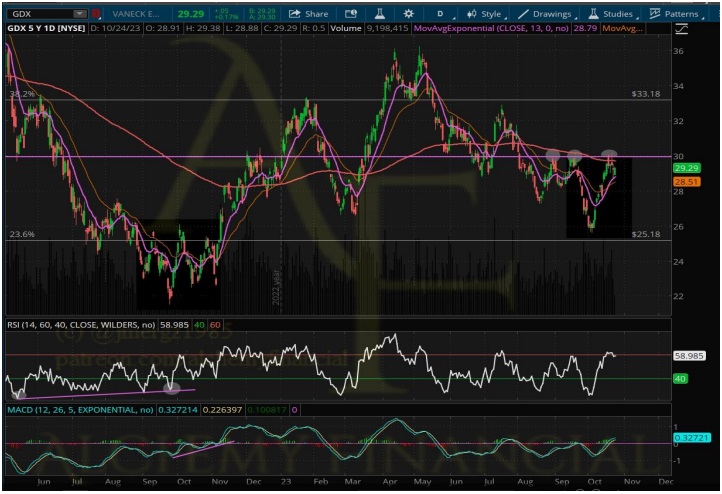Viewport: 722px width, 494px height.
Task: Click the MACD study header label
Action: [80, 410]
